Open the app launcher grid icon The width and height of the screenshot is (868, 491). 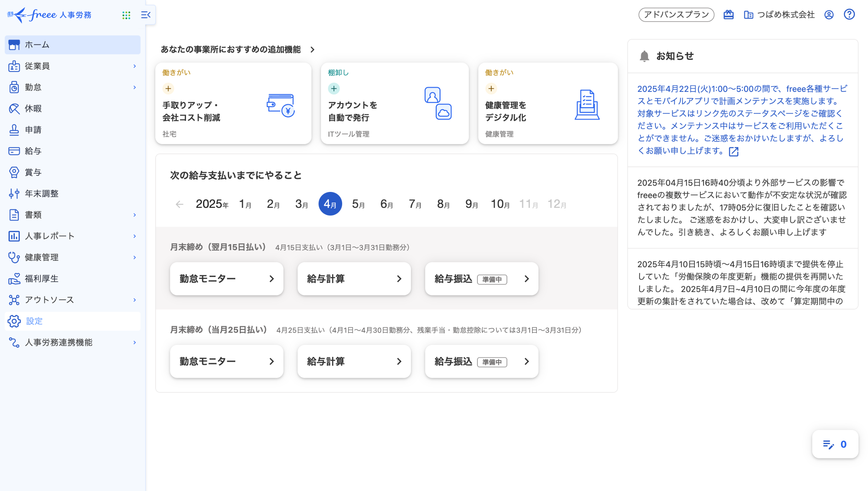(x=126, y=15)
